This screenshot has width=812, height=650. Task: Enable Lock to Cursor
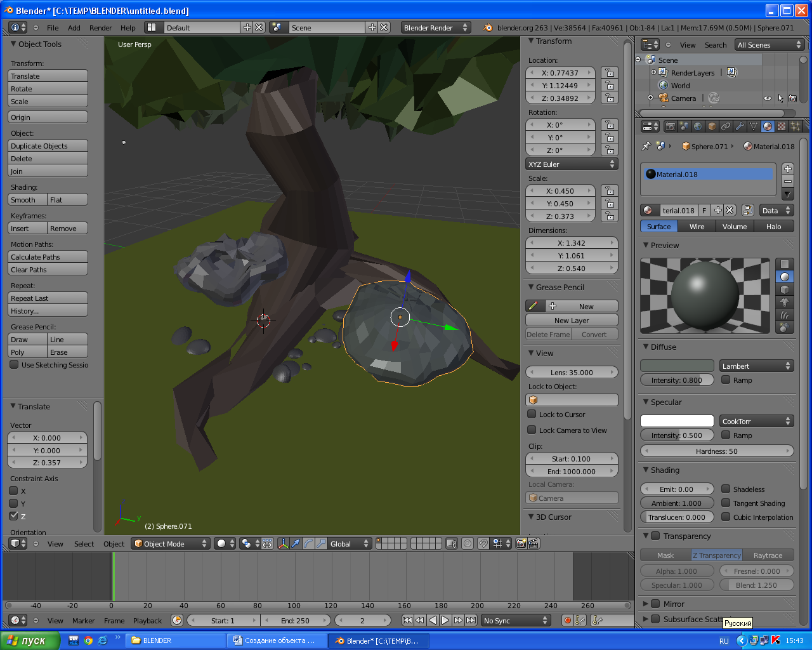[x=532, y=414]
